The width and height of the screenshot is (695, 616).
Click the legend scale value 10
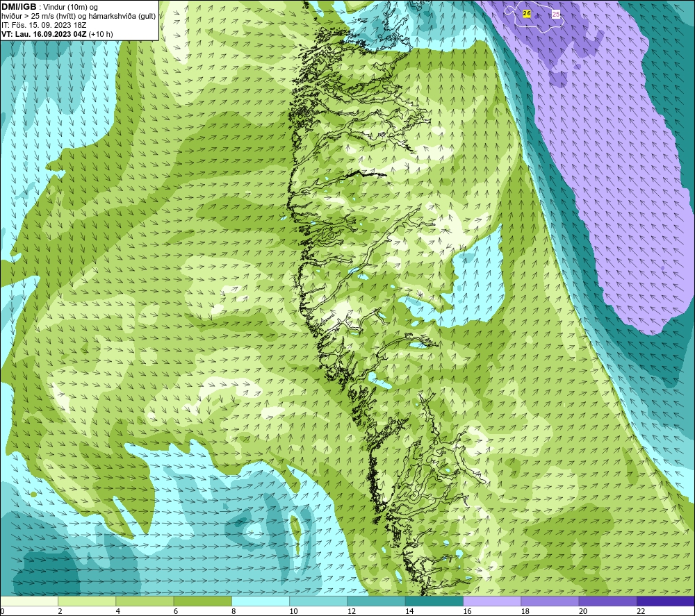click(293, 612)
